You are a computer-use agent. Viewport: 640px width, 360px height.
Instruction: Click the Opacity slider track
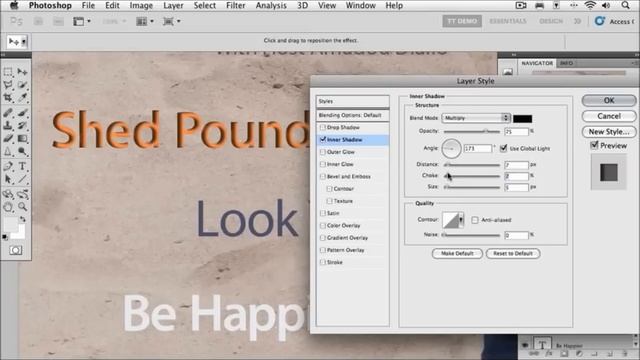[472, 131]
